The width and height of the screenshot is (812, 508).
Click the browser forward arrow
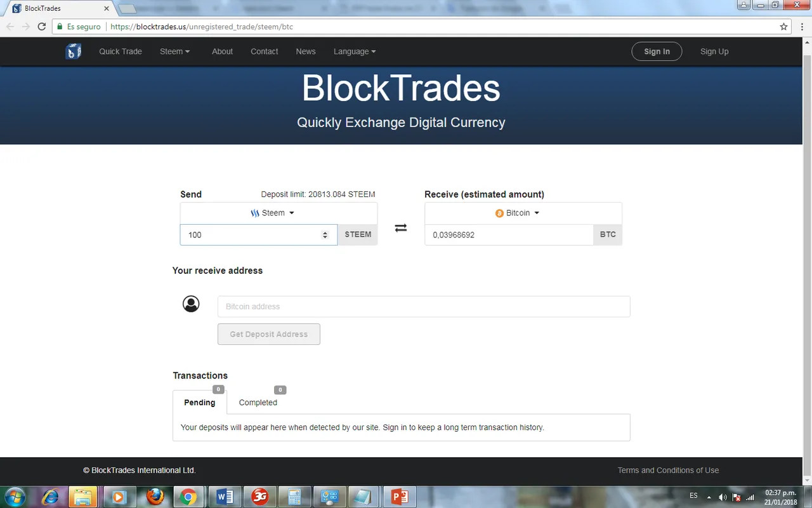(x=26, y=27)
